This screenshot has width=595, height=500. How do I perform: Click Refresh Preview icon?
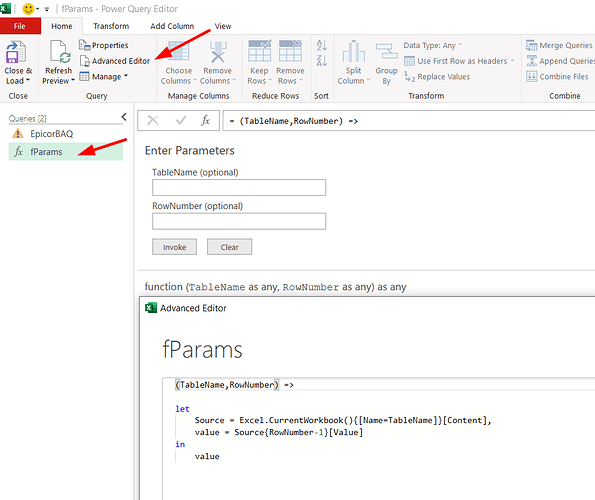tap(60, 52)
